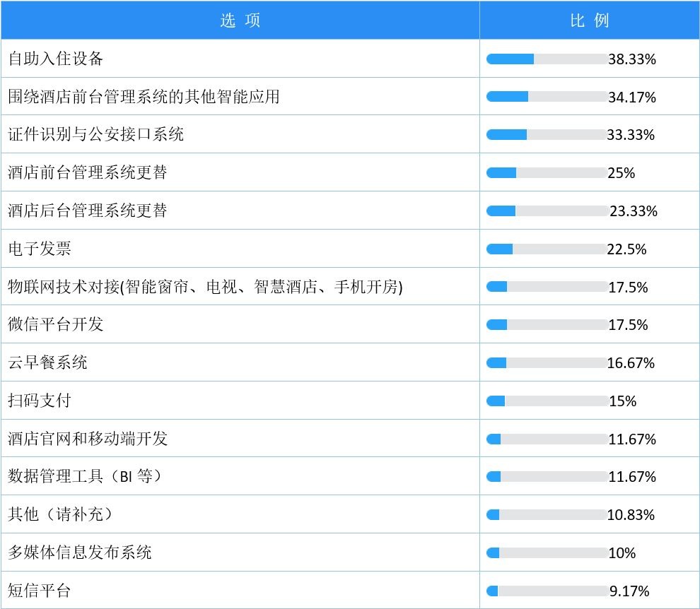
Task: Select the 自助入住设备 row label
Action: click(x=56, y=59)
